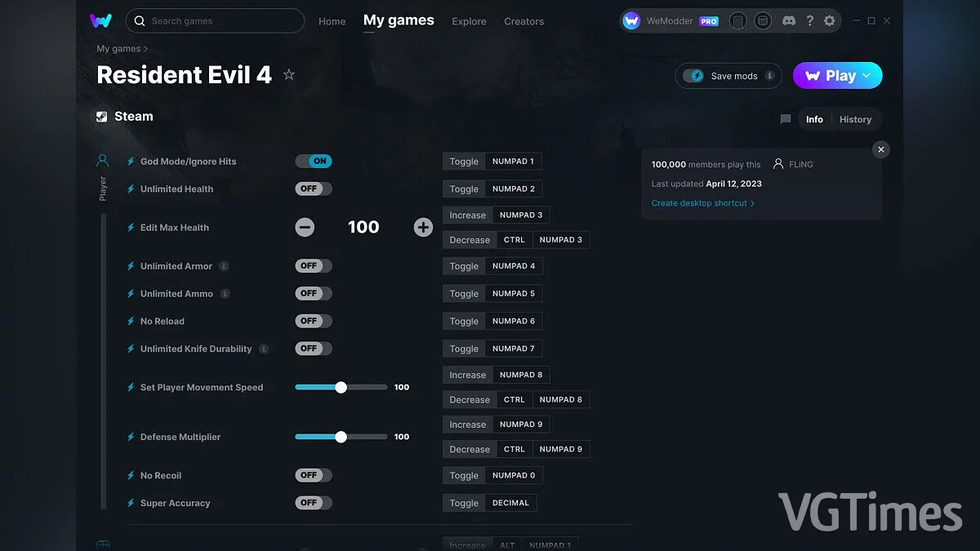Click the WeMod logo in the top-left corner
Screen dimensions: 980x551
[100, 20]
